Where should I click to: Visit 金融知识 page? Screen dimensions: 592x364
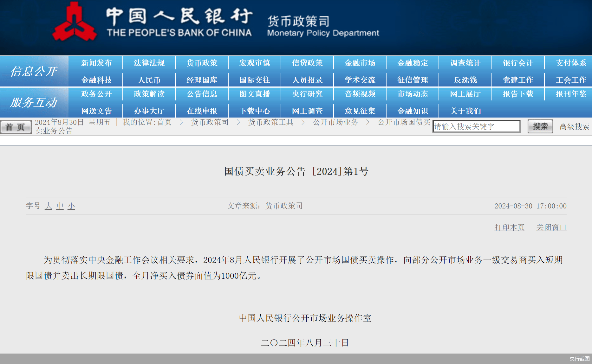(x=413, y=111)
